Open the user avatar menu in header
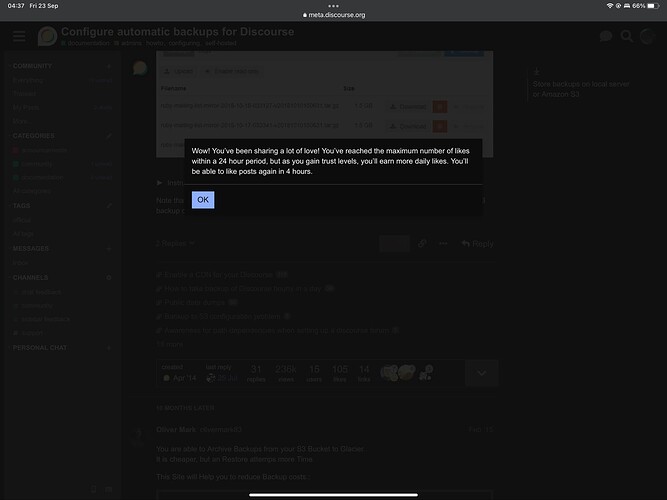Image resolution: width=667 pixels, height=500 pixels. tap(647, 36)
